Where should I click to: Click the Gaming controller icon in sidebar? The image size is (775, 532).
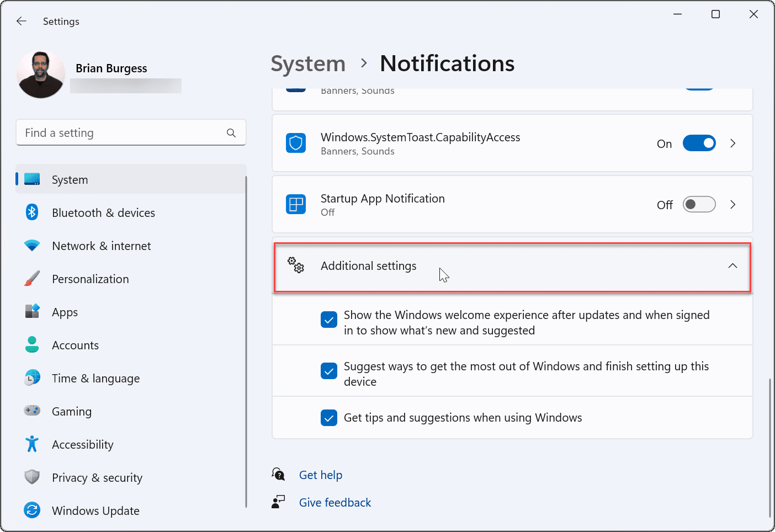31,411
